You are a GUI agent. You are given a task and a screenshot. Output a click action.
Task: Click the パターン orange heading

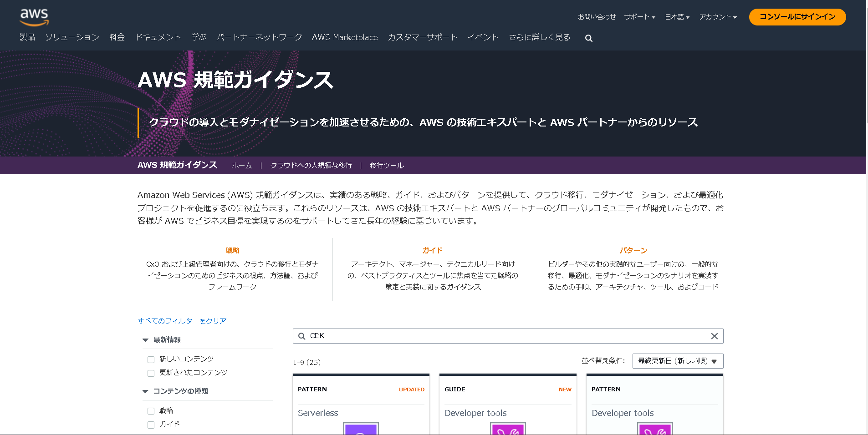click(633, 250)
